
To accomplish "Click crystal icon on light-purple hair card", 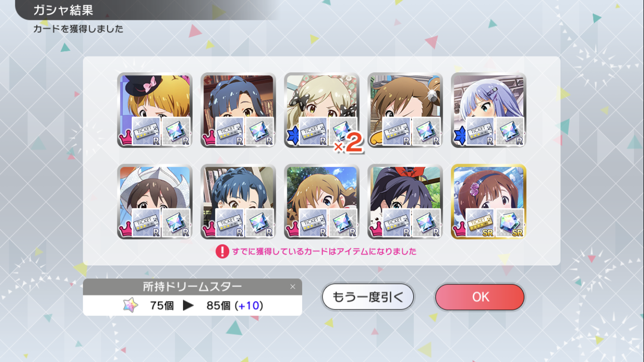I will point(510,131).
